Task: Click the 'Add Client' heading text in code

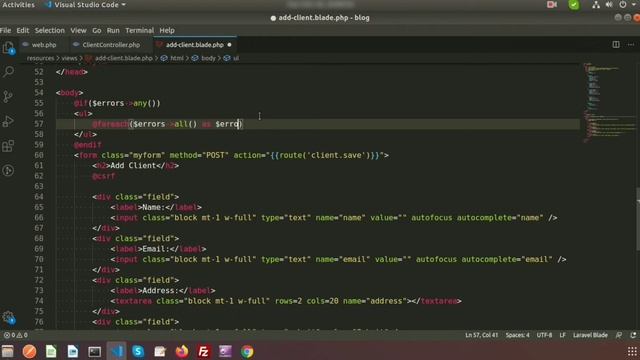Action: pyautogui.click(x=133, y=165)
